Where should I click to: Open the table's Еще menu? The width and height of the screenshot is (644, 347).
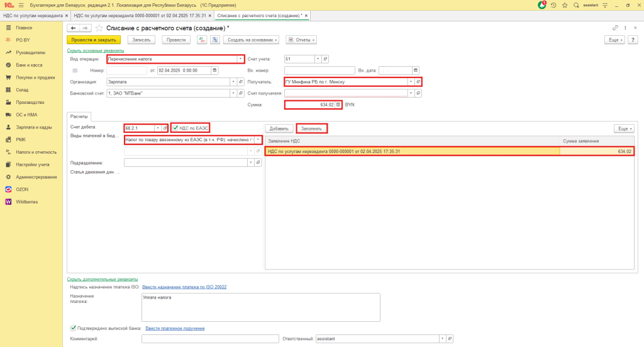(x=624, y=128)
